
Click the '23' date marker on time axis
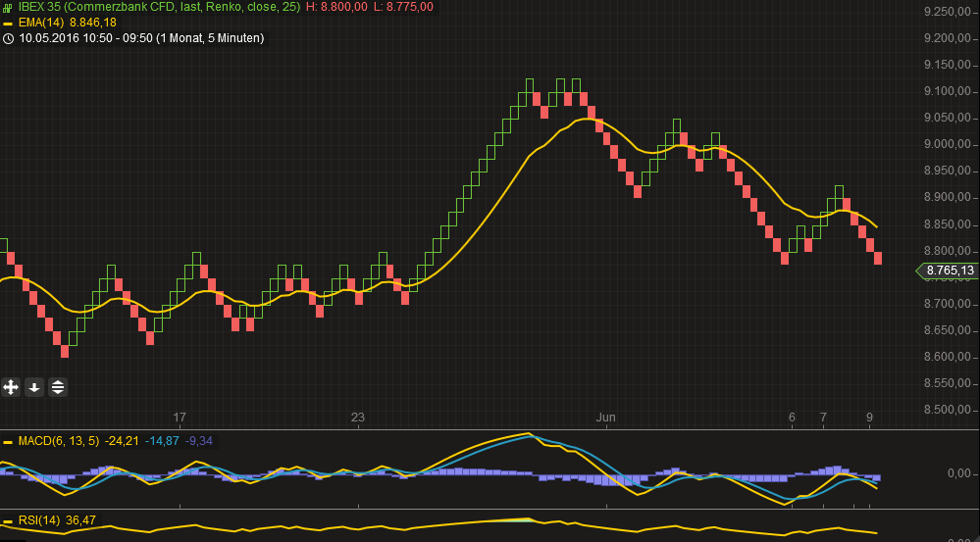point(358,418)
